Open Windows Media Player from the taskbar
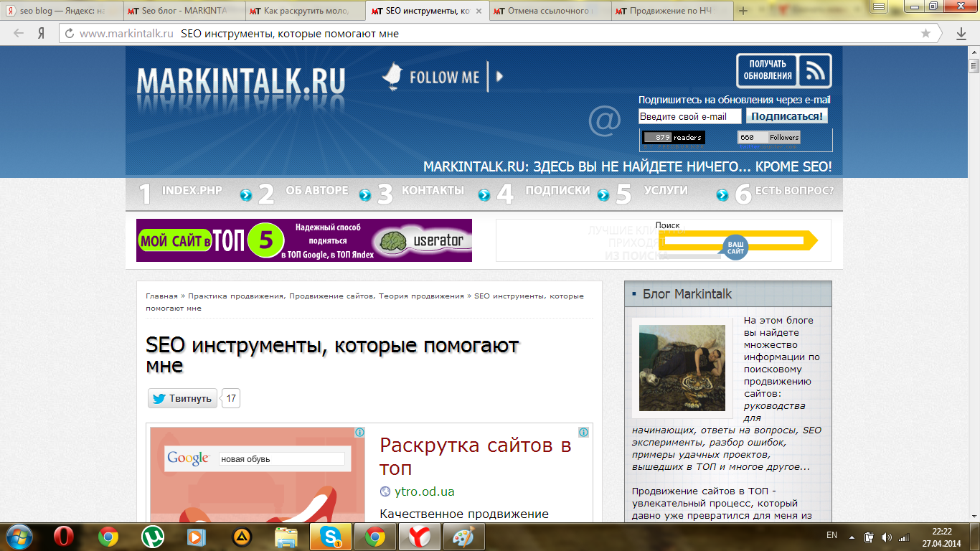The height and width of the screenshot is (551, 980). (195, 536)
